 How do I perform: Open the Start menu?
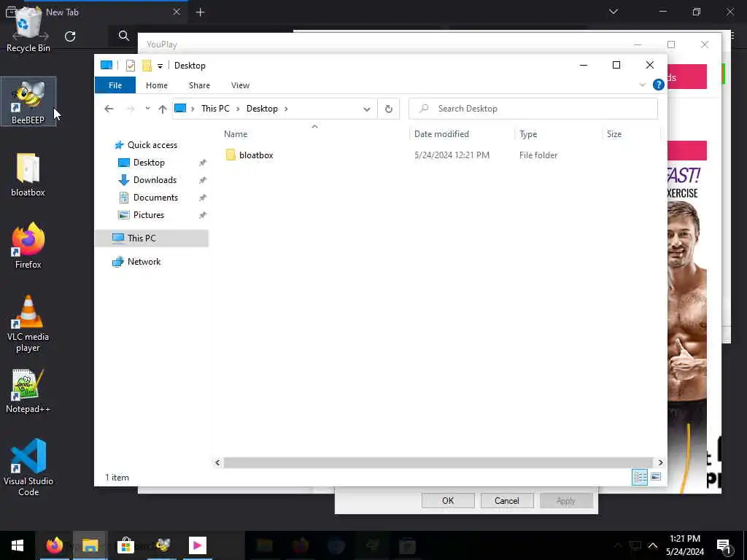click(x=18, y=545)
